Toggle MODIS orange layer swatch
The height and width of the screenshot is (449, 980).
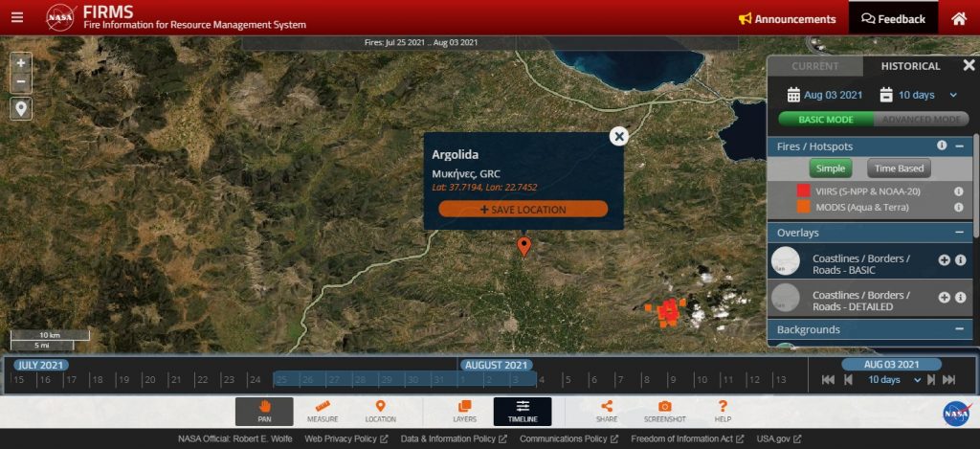[x=803, y=207]
